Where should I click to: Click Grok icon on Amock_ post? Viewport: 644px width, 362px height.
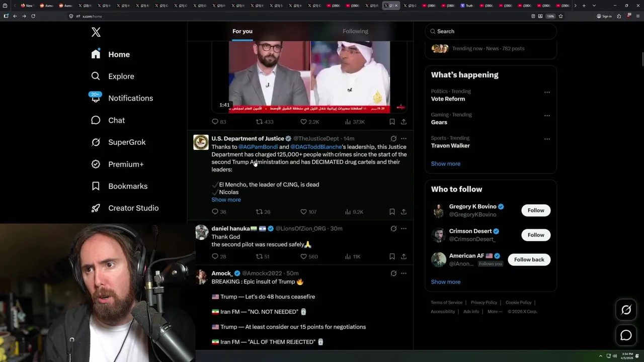(x=393, y=273)
